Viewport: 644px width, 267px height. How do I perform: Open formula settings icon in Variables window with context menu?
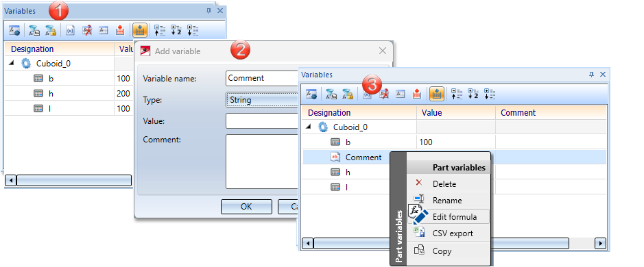311,94
